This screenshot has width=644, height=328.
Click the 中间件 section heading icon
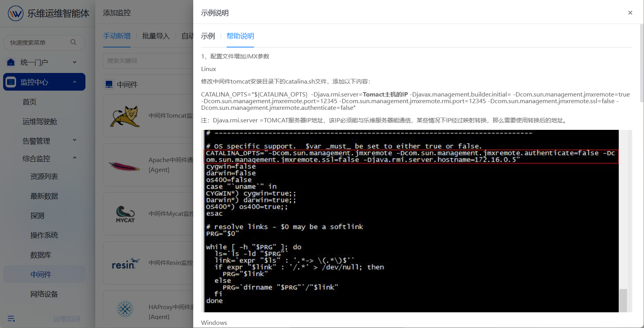[109, 84]
